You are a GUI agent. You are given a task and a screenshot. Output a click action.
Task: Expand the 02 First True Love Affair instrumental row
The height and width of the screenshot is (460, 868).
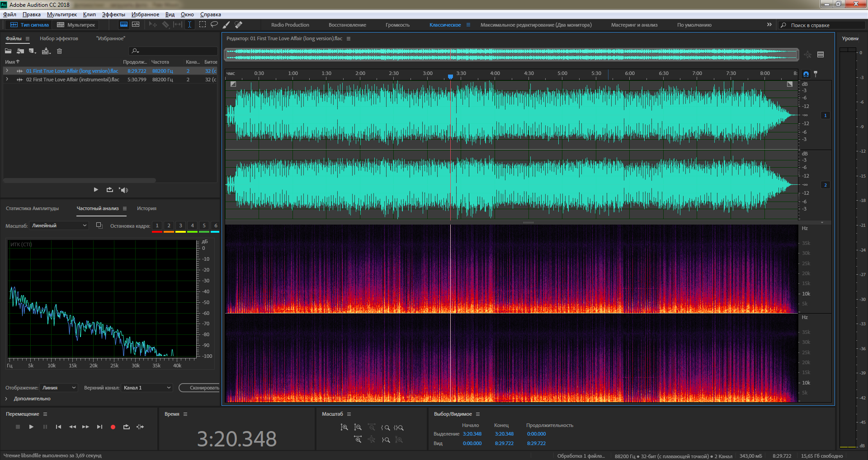coord(7,79)
